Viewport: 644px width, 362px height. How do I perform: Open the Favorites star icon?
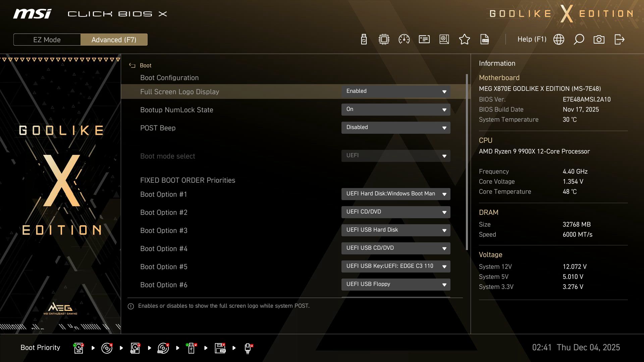[465, 39]
